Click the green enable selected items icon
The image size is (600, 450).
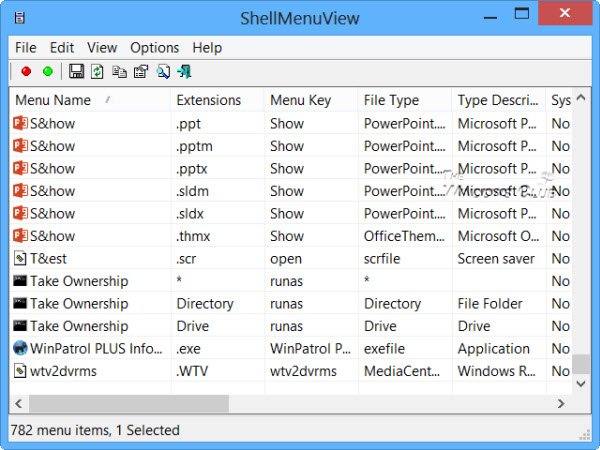[x=47, y=71]
